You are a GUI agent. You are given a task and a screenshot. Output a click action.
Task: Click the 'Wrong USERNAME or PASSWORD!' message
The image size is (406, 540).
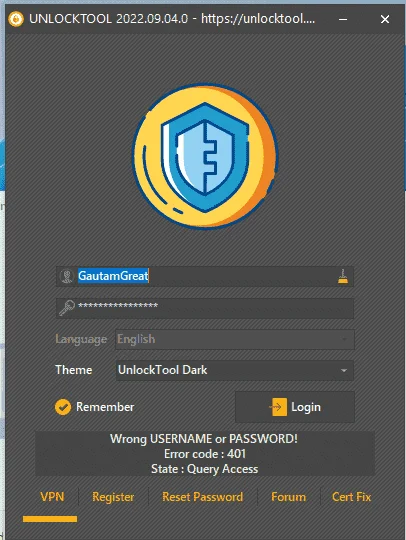coord(204,439)
